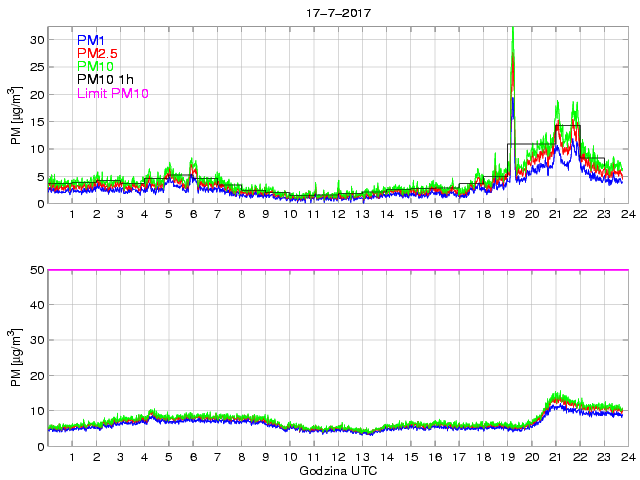This screenshot has height=480, width=640.
Task: Select the blue PM1 legend entry
Action: tap(91, 40)
